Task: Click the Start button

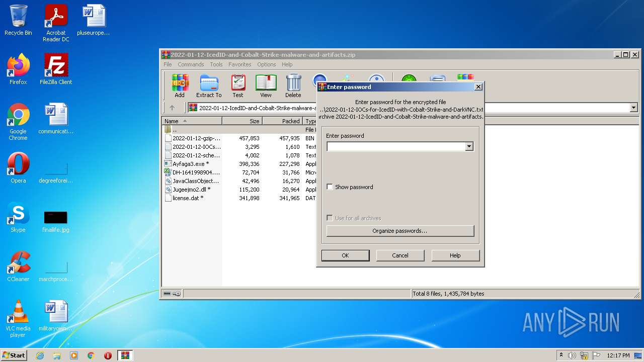Action: click(x=14, y=355)
